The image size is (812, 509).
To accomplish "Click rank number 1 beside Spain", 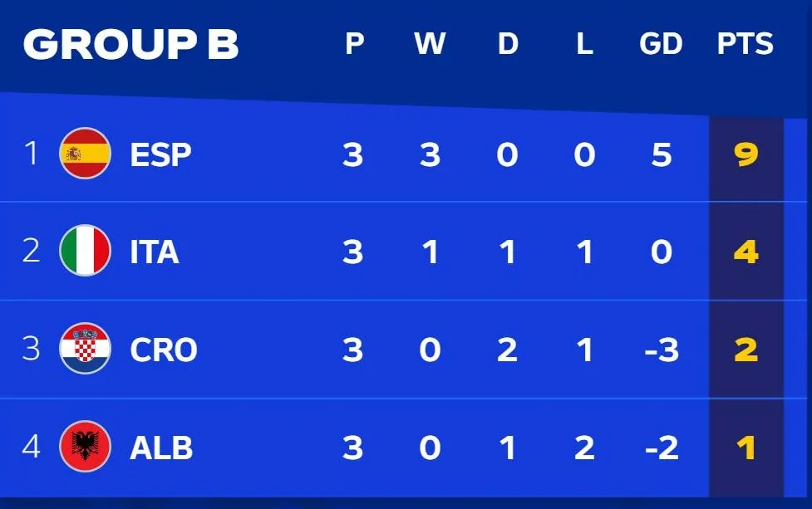I will [x=32, y=154].
